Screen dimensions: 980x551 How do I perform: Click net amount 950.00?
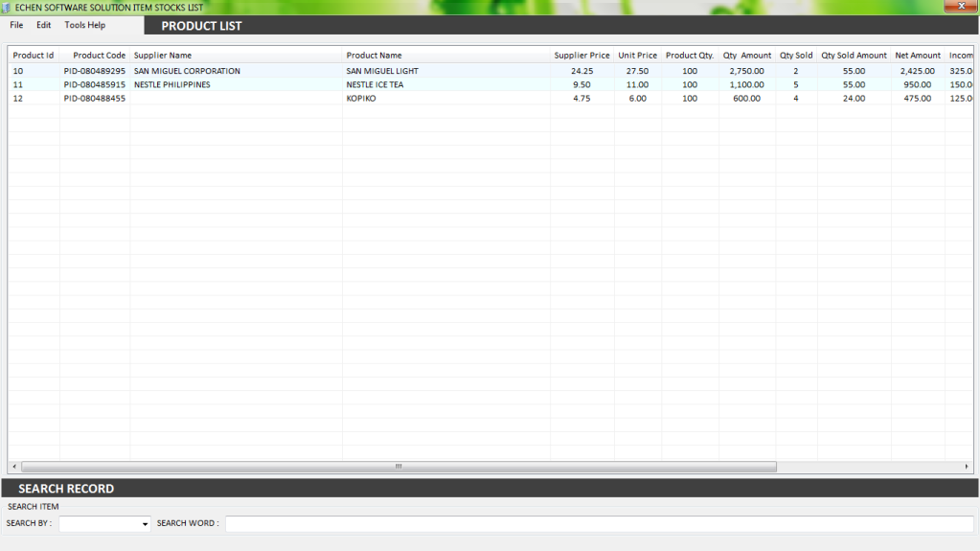pyautogui.click(x=918, y=85)
